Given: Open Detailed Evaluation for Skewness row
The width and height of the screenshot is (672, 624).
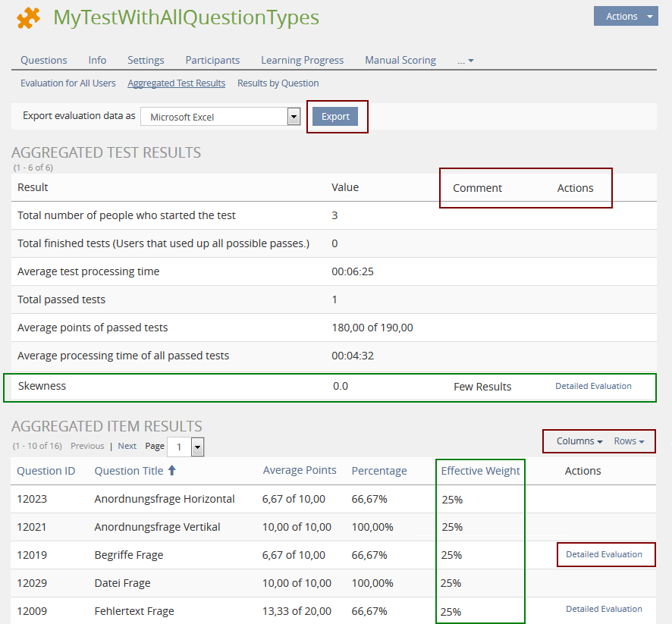Looking at the screenshot, I should click(593, 386).
